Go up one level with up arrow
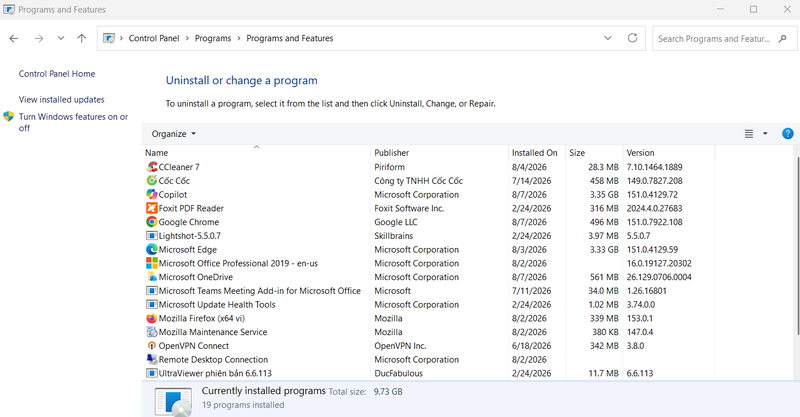The height and width of the screenshot is (417, 800). pos(82,38)
